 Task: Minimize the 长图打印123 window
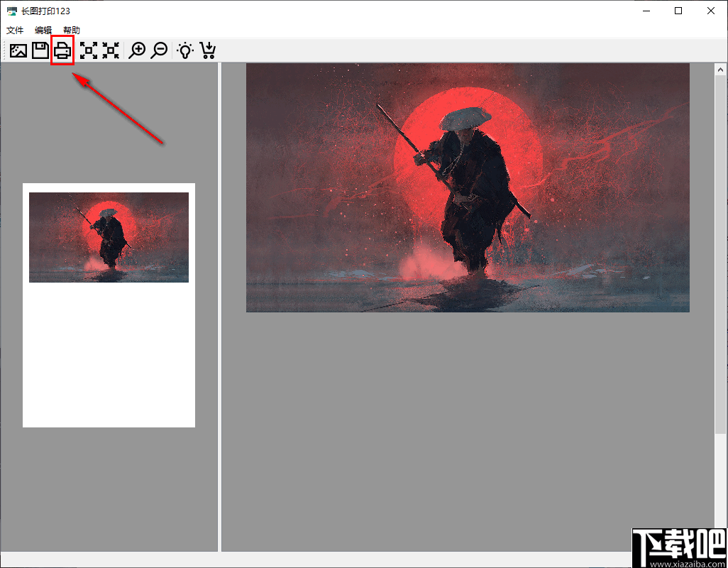pos(646,11)
